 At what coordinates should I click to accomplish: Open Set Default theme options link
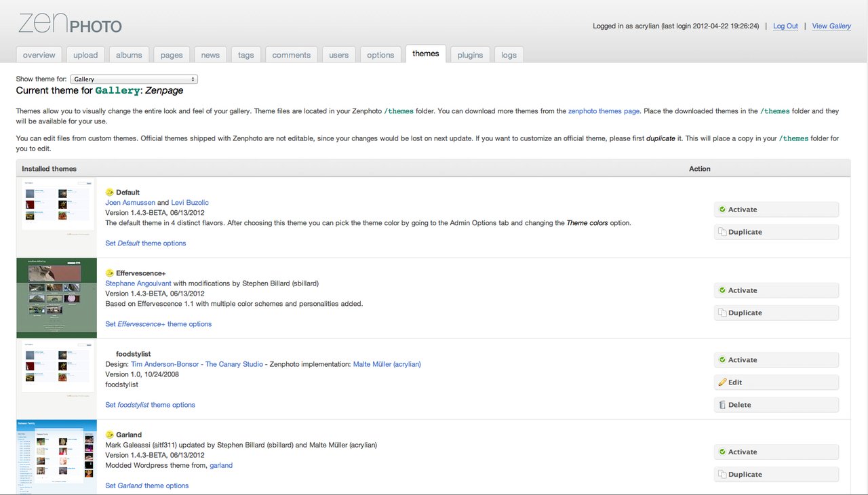[145, 243]
